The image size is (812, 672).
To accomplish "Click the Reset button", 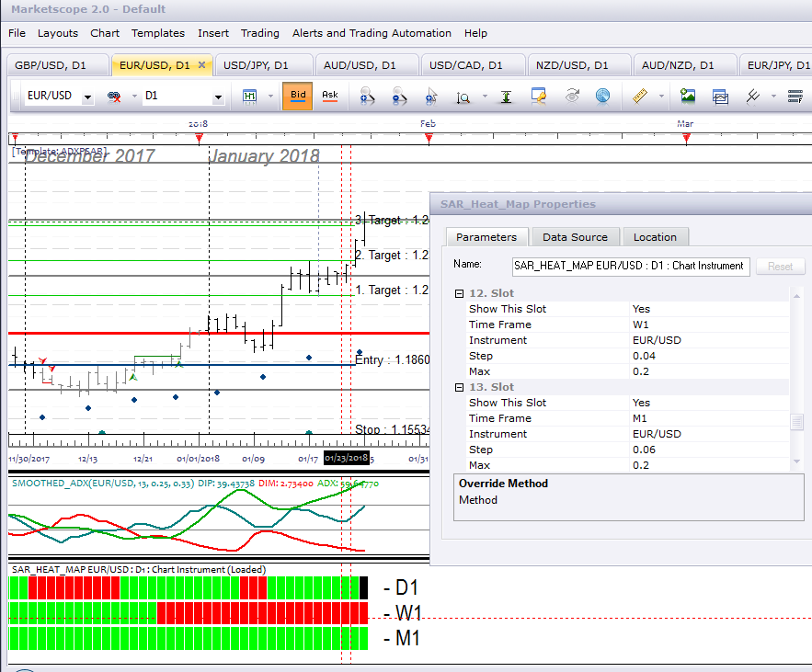I will tap(780, 266).
